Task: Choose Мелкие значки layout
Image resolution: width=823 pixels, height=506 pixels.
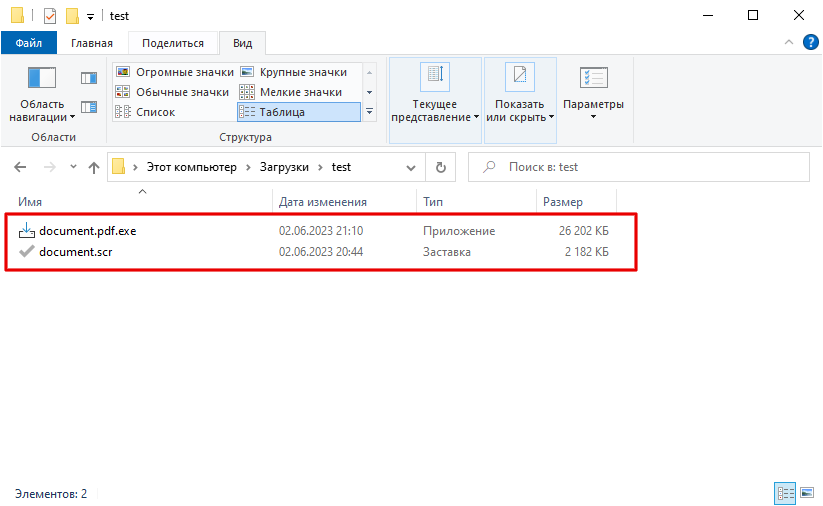Action: 291,92
